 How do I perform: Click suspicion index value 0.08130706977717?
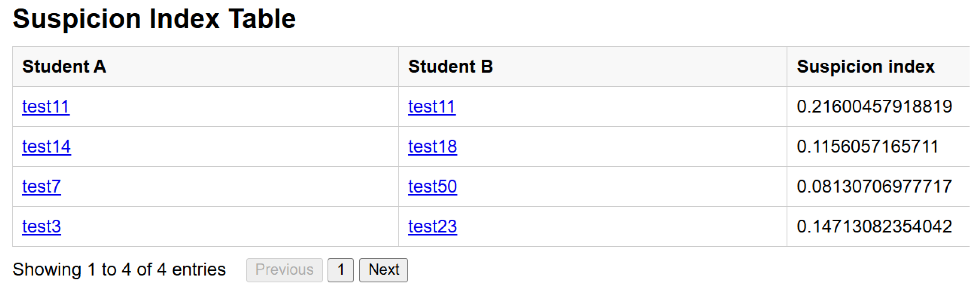pos(874,187)
